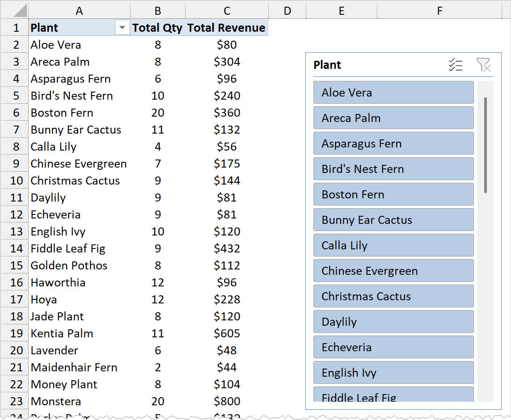Select row 23 header

click(16, 401)
